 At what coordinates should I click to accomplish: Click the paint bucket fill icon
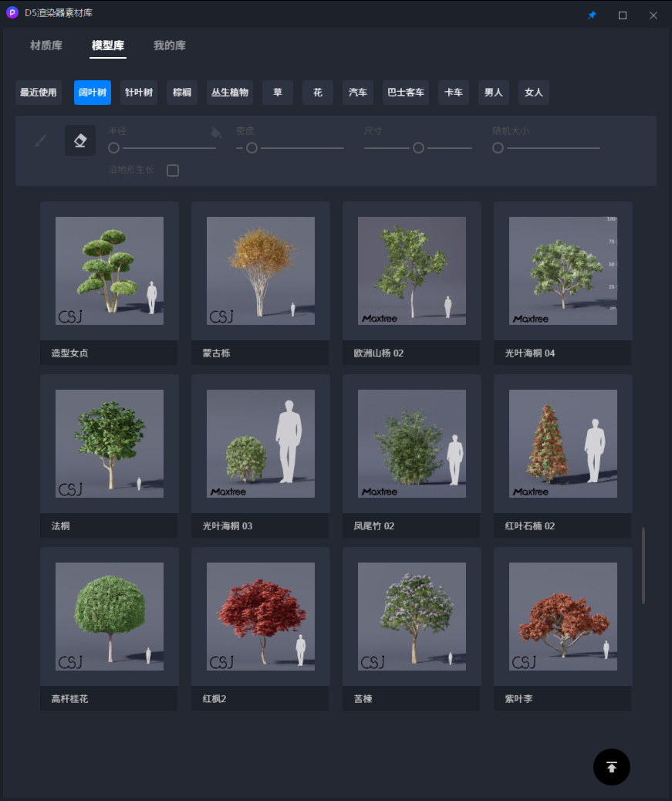tap(216, 133)
